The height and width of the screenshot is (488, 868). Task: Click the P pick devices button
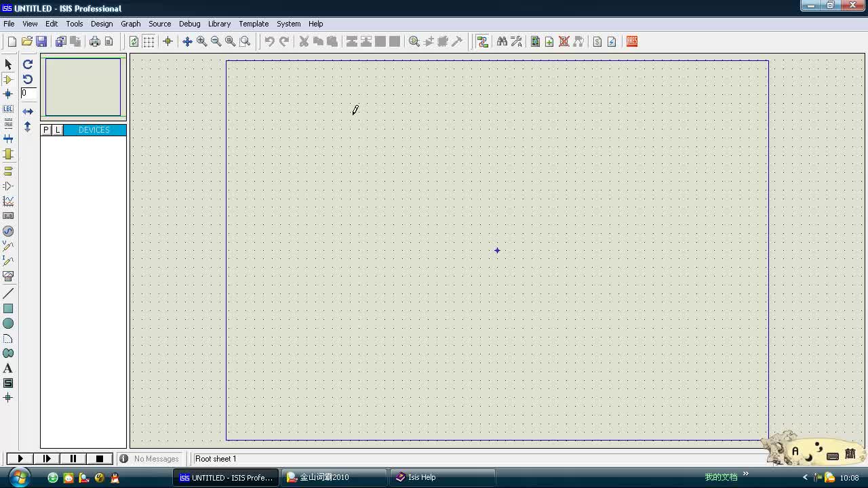(46, 130)
